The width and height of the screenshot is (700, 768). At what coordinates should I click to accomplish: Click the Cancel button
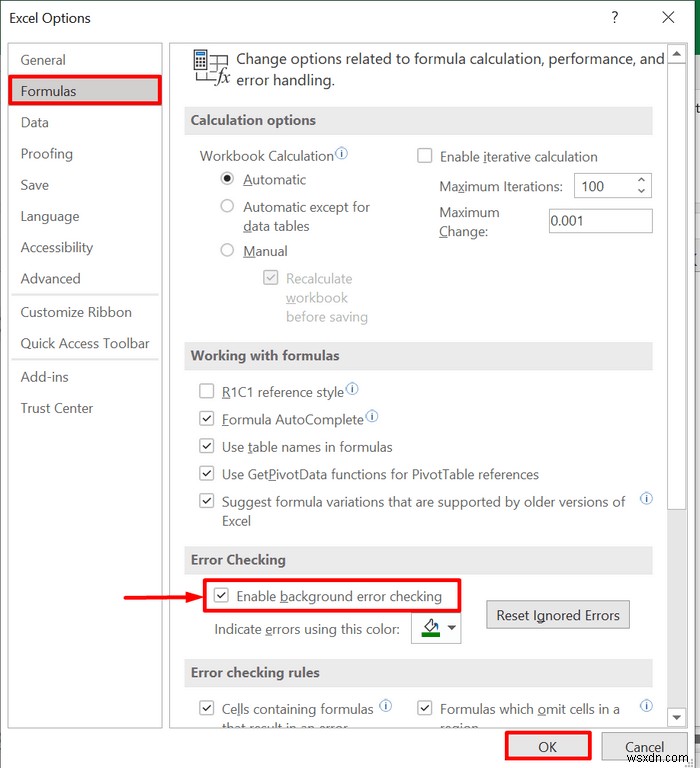(644, 746)
